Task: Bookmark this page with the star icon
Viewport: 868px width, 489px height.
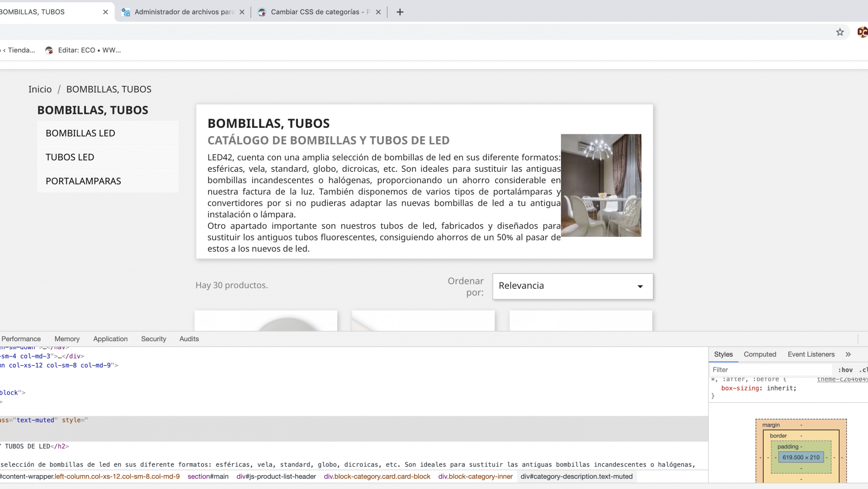Action: pyautogui.click(x=840, y=32)
